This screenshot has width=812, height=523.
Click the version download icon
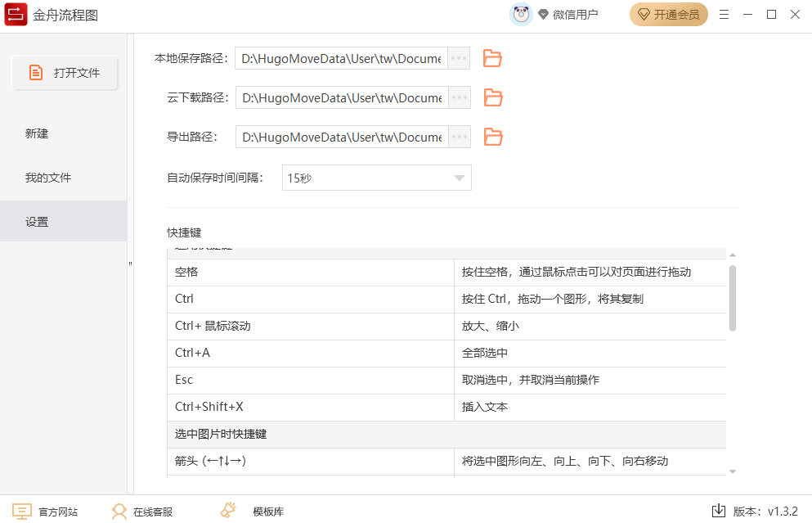(x=719, y=511)
